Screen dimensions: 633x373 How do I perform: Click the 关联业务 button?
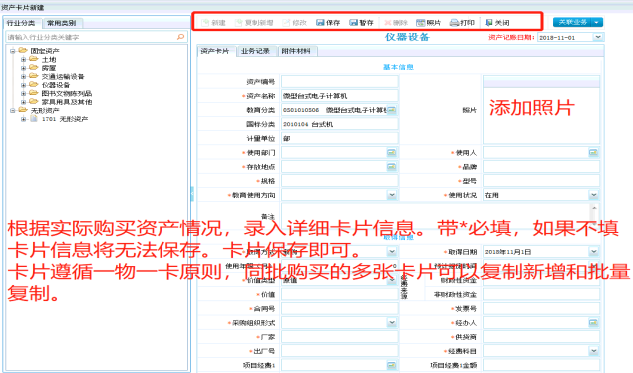[x=572, y=22]
